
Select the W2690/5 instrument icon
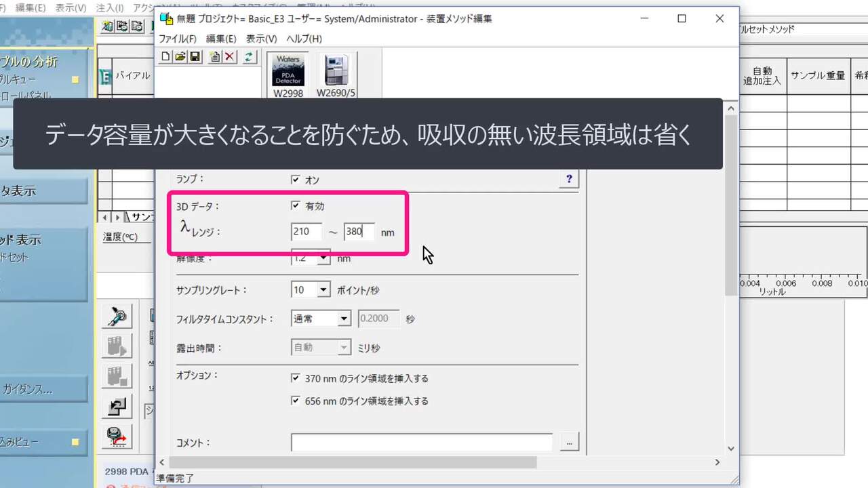pos(336,75)
